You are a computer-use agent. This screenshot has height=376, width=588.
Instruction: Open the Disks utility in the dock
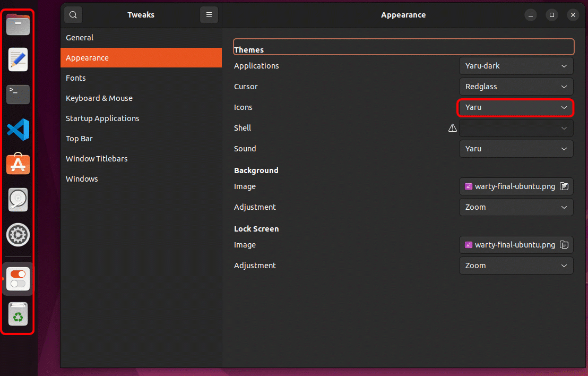18,200
